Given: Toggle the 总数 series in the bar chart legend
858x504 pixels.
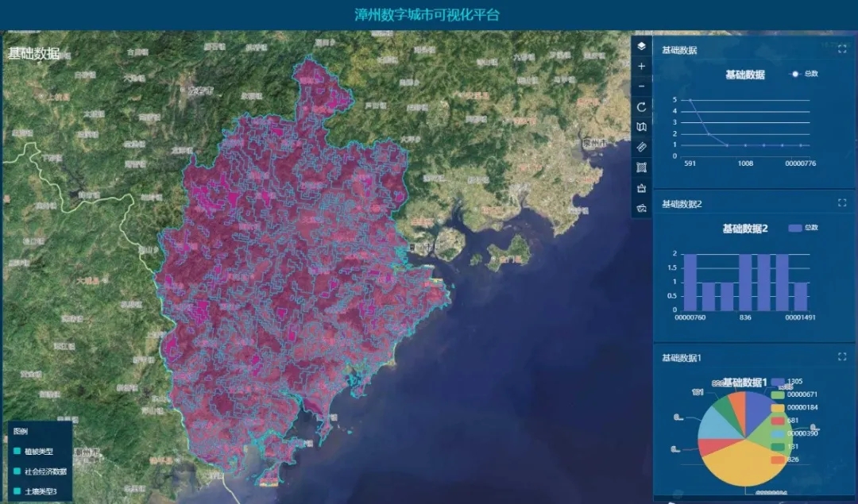Looking at the screenshot, I should (x=803, y=228).
